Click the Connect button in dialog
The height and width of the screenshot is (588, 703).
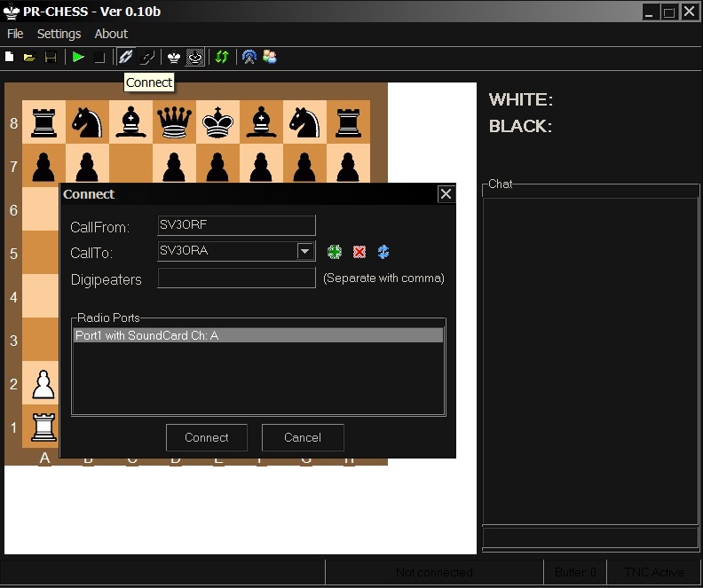click(207, 437)
